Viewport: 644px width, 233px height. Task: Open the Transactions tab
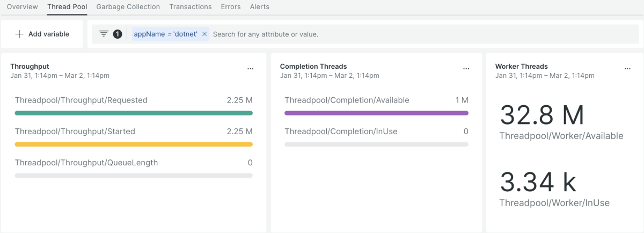[191, 7]
